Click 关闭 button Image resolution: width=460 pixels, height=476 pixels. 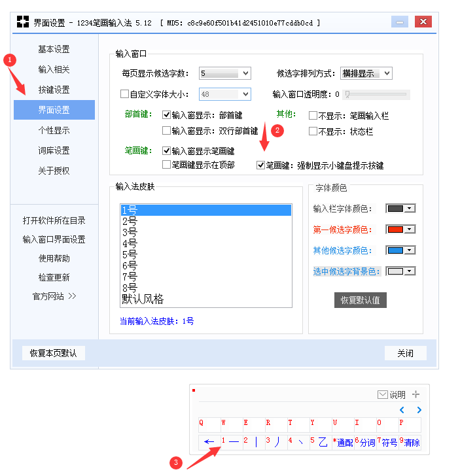[405, 353]
